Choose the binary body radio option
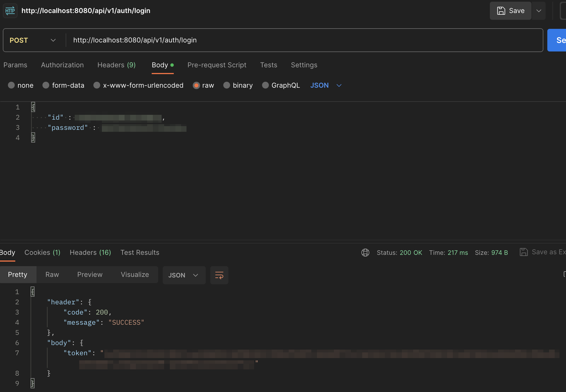566x392 pixels. click(227, 85)
